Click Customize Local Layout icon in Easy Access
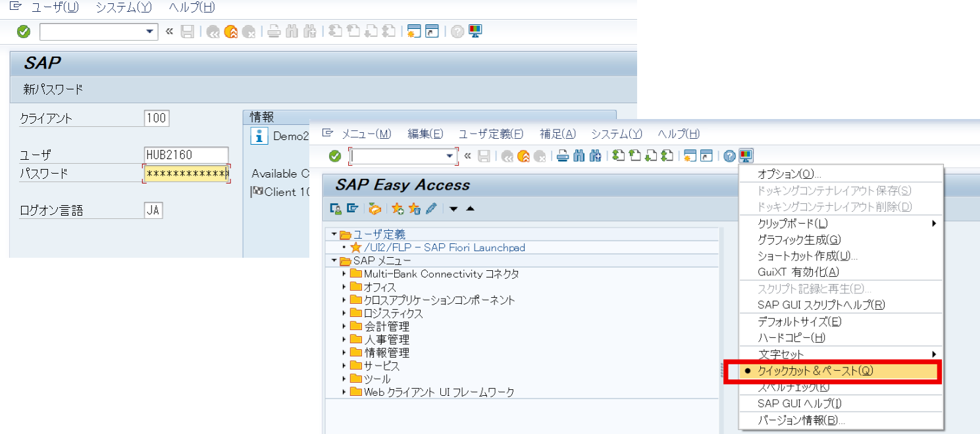Image resolution: width=980 pixels, height=434 pixels. coord(746,156)
